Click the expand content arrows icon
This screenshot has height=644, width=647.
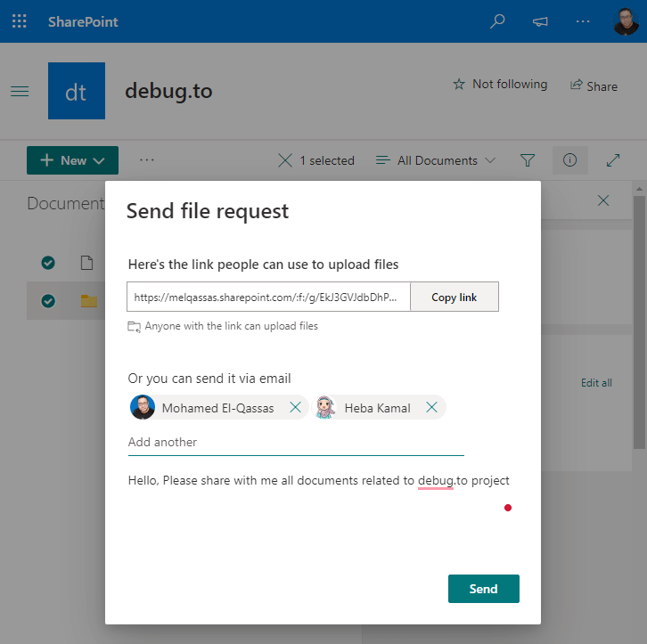pos(613,160)
